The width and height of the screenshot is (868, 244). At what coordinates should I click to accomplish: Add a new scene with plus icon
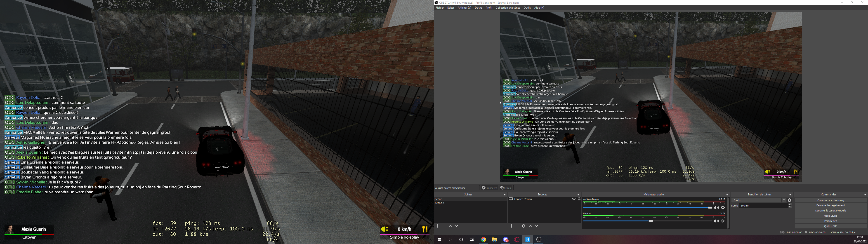[x=437, y=226]
